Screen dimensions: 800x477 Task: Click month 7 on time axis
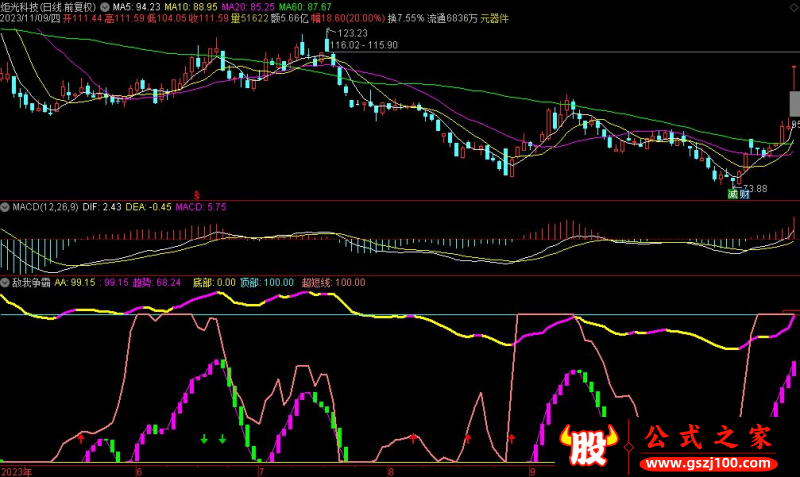(261, 472)
